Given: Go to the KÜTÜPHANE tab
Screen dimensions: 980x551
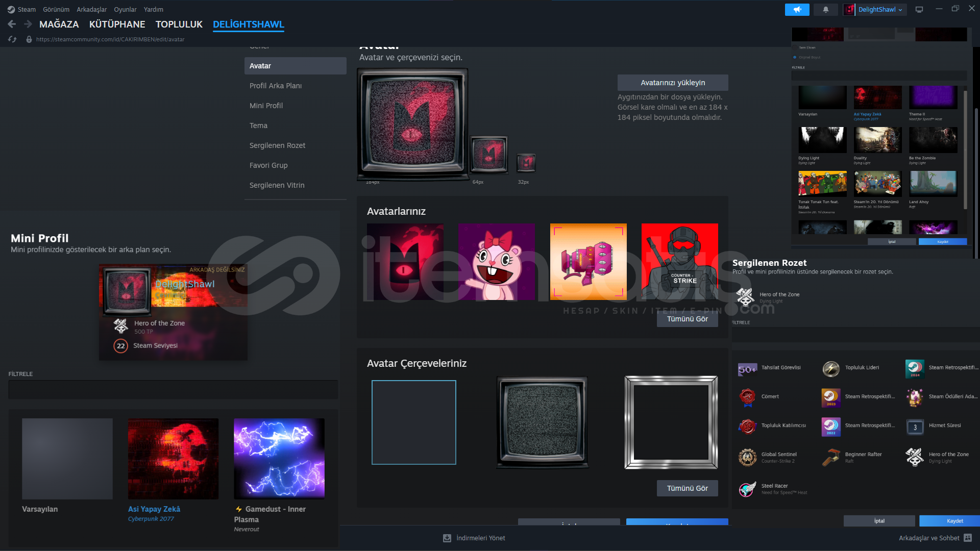Looking at the screenshot, I should pos(117,24).
